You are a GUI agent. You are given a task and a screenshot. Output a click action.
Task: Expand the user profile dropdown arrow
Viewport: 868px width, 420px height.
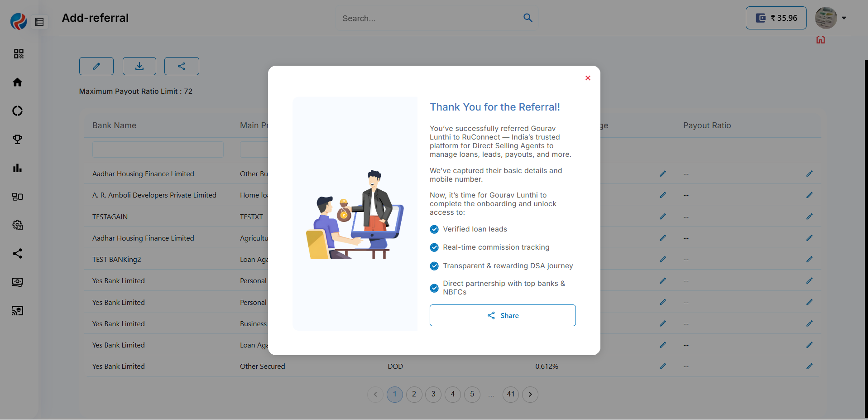[x=844, y=18]
